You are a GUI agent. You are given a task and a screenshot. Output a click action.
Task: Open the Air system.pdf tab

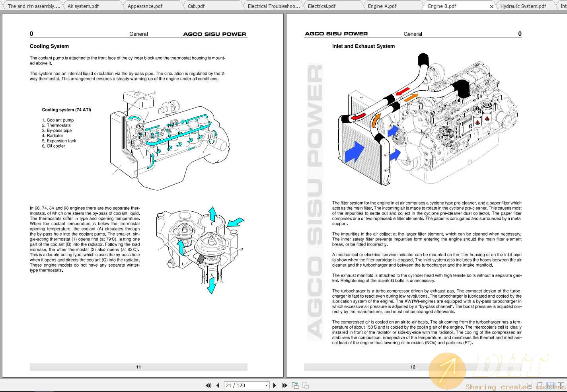(x=83, y=6)
